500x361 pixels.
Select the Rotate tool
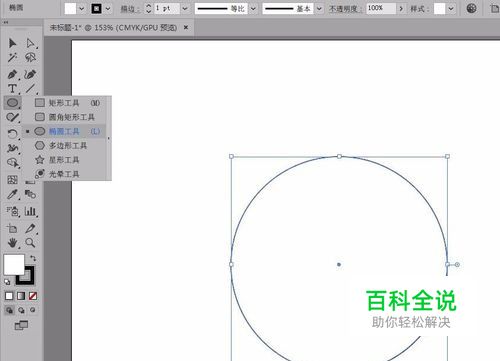[x=12, y=134]
